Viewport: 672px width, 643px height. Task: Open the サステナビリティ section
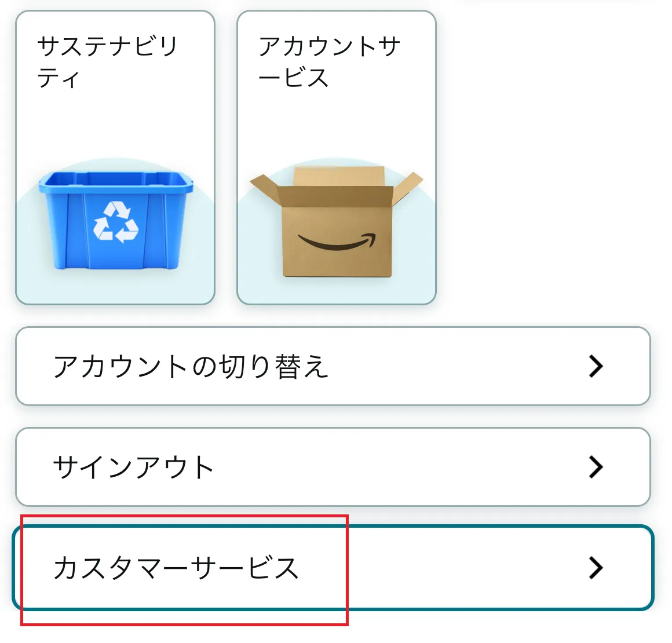pos(116,156)
